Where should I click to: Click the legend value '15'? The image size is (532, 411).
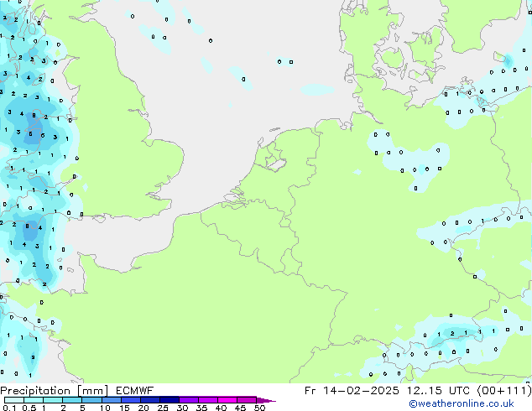[124, 408]
